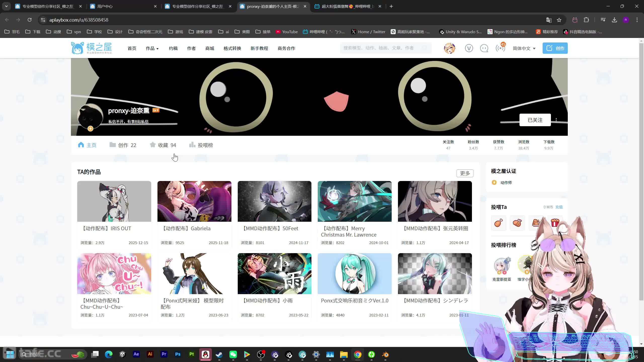Go to 首页 in navigation
Viewport: 644px width, 362px height.
(x=132, y=48)
